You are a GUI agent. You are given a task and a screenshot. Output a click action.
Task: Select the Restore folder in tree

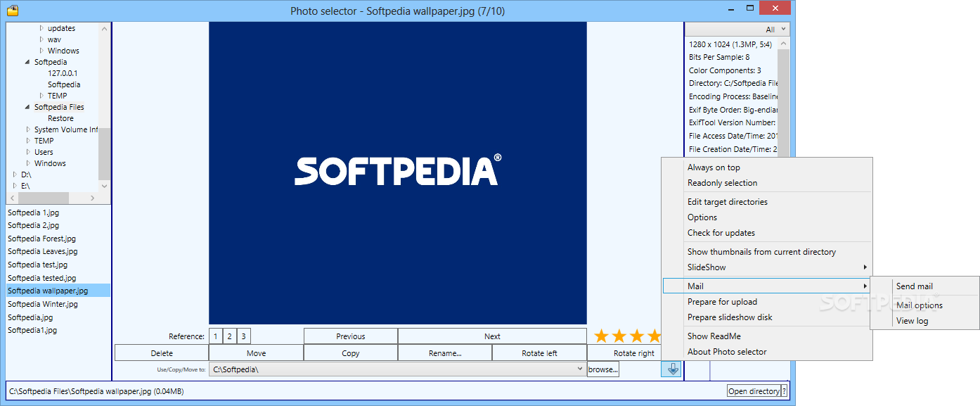pos(60,118)
